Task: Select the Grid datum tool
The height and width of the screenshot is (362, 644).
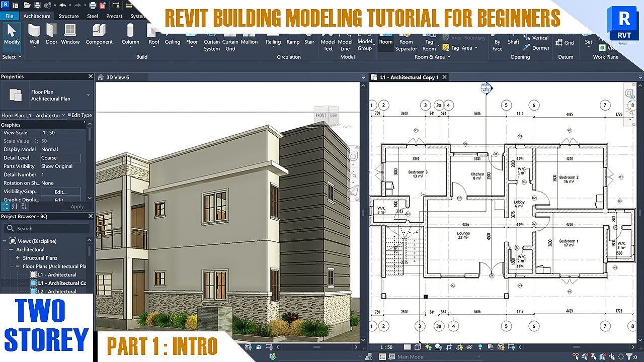Action: tap(565, 43)
